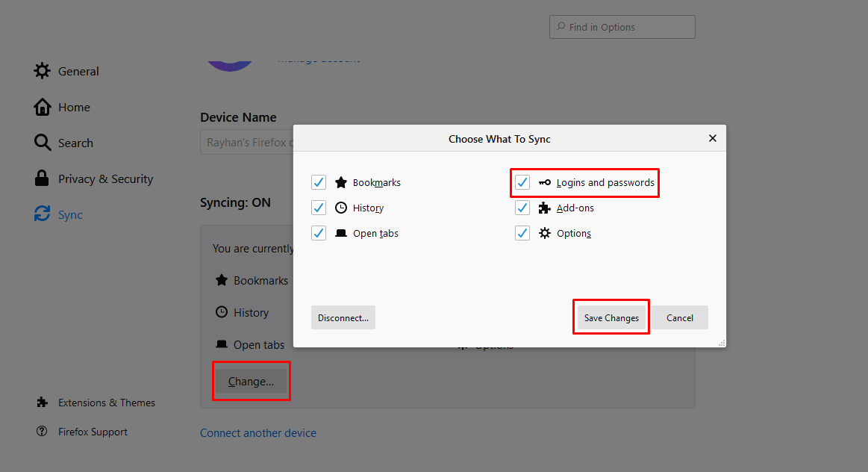The width and height of the screenshot is (868, 472).
Task: Uncheck the Open tabs checkbox
Action: pyautogui.click(x=319, y=233)
